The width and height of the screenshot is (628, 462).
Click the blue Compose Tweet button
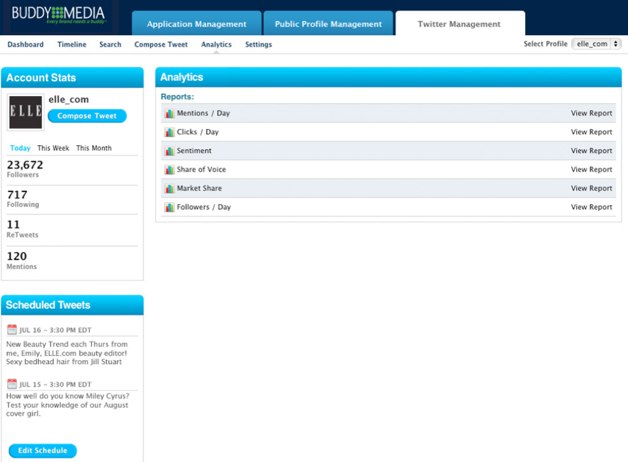87,116
